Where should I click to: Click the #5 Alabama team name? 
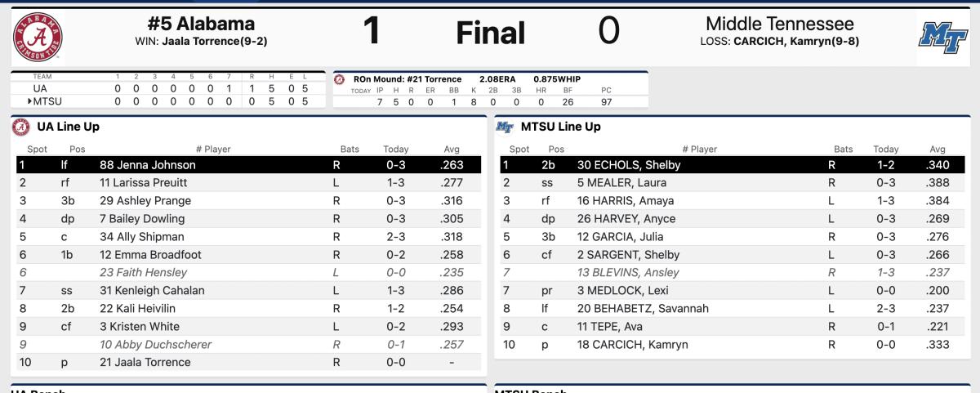[x=201, y=24]
